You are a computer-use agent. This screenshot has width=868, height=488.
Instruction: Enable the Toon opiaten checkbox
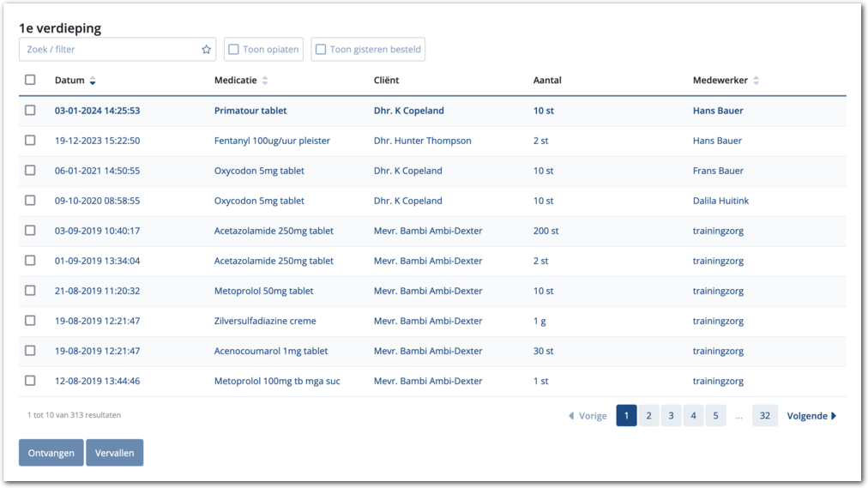(233, 50)
